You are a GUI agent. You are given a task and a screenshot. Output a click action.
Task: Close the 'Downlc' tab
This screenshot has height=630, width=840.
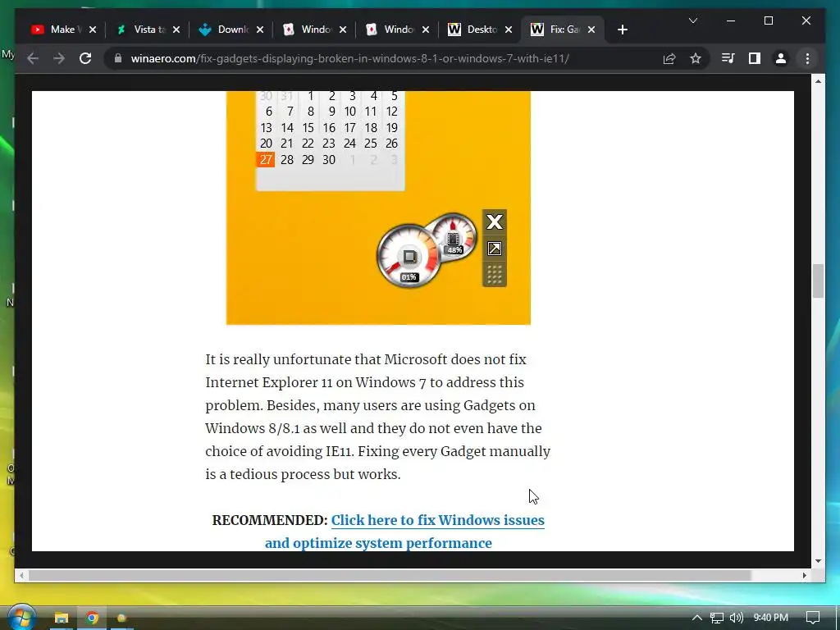(260, 30)
